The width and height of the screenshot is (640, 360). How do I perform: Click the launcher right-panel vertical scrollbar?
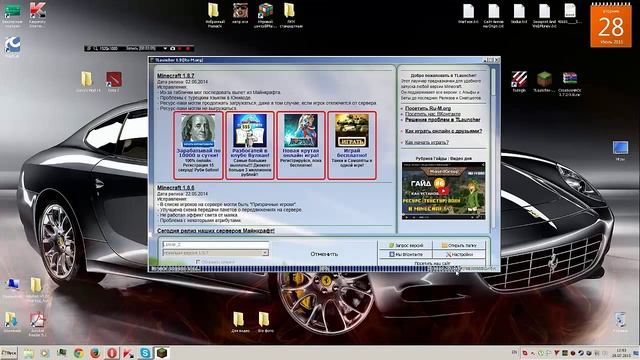pyautogui.click(x=493, y=150)
